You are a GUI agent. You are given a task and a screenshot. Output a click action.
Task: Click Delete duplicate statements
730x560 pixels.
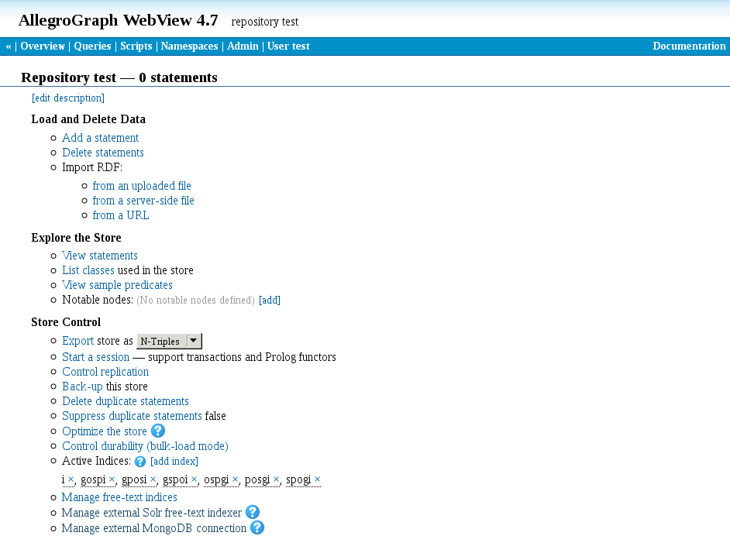click(x=126, y=401)
